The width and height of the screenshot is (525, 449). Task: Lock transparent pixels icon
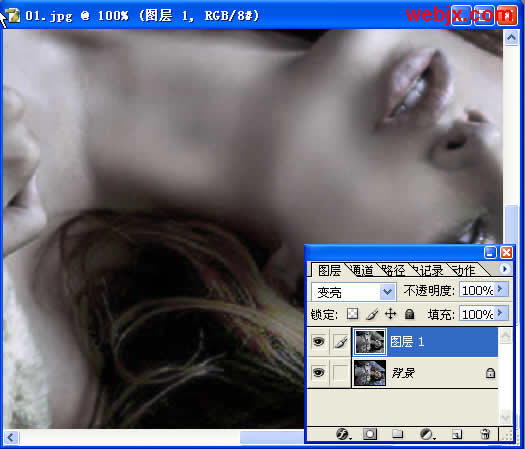pyautogui.click(x=352, y=314)
